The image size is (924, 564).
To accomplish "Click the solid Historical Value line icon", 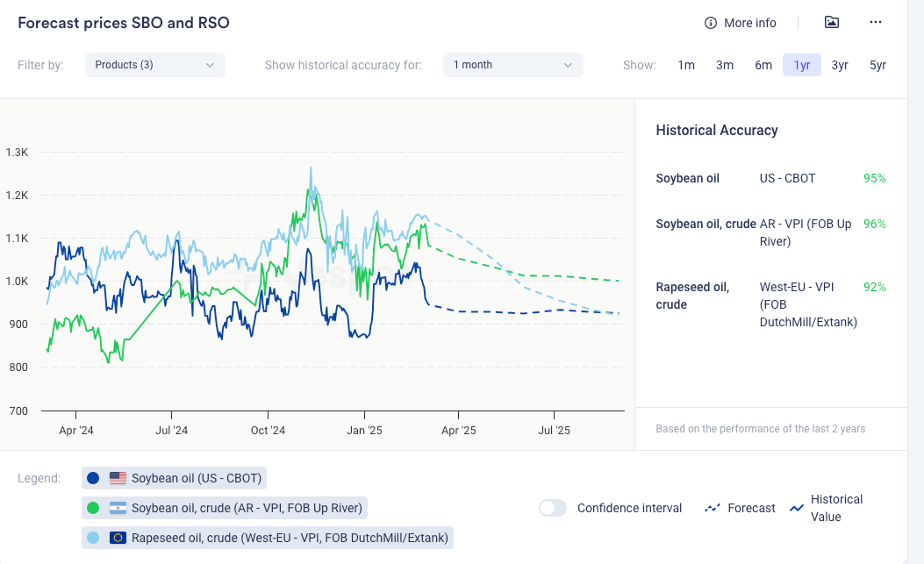I will (x=797, y=508).
